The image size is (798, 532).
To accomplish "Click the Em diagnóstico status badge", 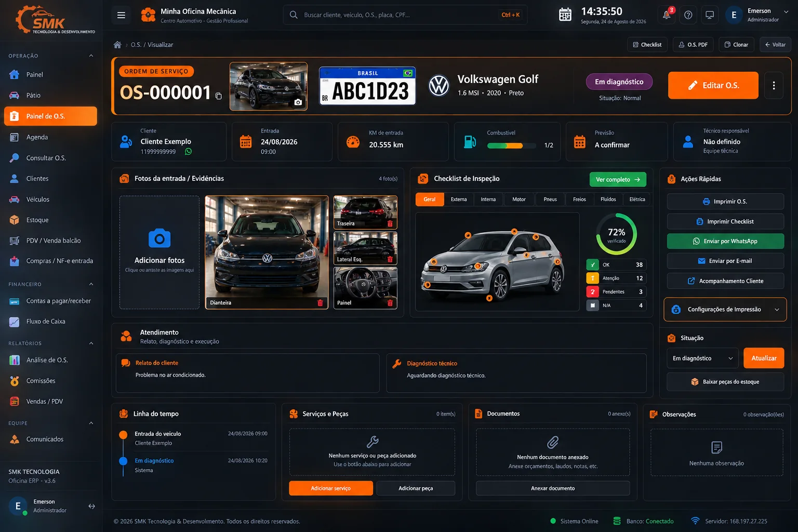I will (619, 82).
